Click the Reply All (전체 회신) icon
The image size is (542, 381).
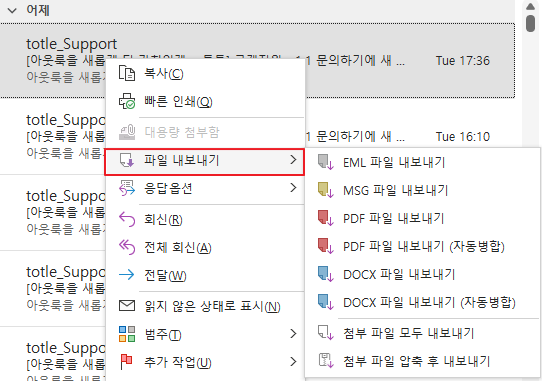pyautogui.click(x=127, y=248)
